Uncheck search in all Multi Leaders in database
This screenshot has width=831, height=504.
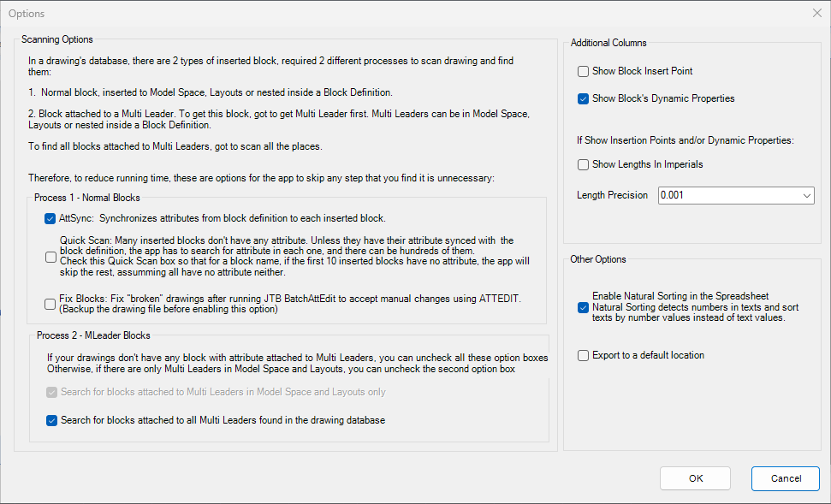(51, 421)
